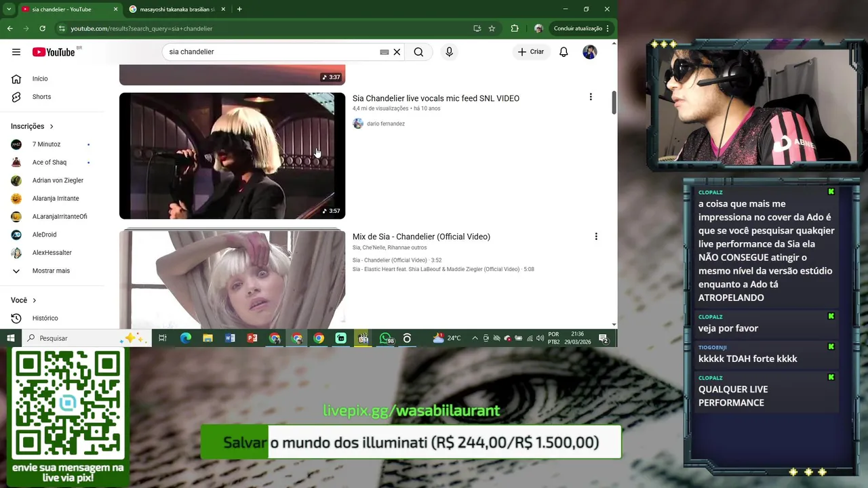Open YouTube account avatar menu
The width and height of the screenshot is (868, 488).
coord(590,52)
